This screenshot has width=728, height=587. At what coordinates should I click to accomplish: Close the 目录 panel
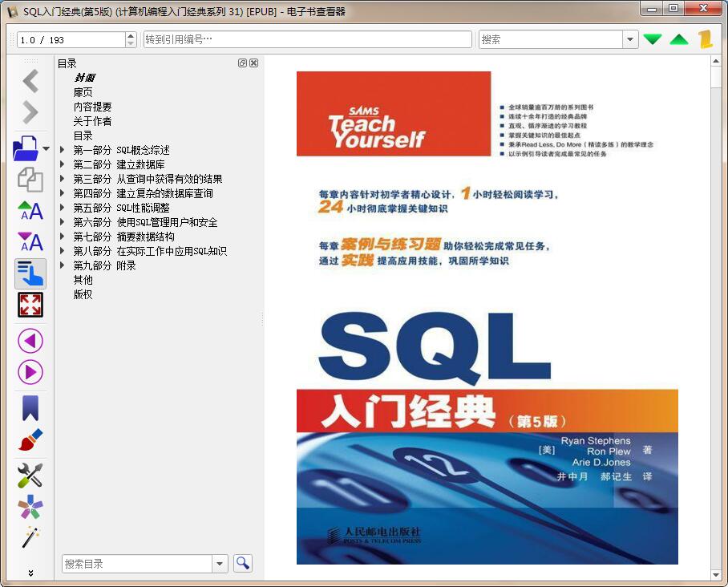click(254, 63)
